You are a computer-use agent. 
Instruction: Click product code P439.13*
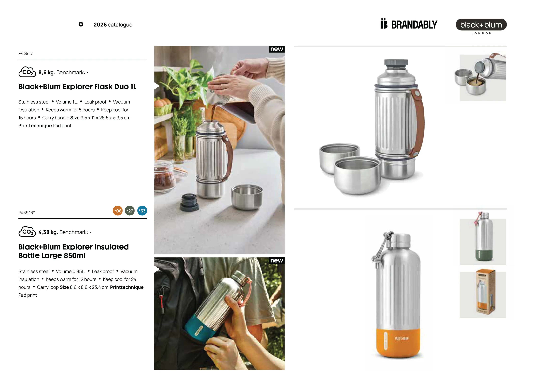(x=27, y=213)
